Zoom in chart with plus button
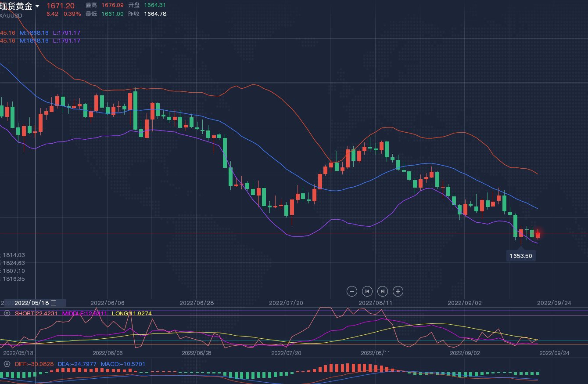 click(398, 291)
